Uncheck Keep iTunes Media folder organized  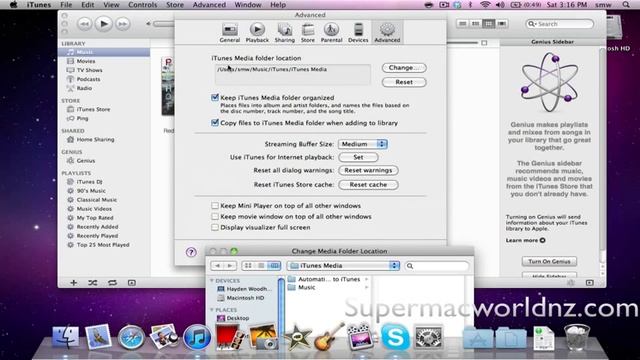(x=215, y=98)
